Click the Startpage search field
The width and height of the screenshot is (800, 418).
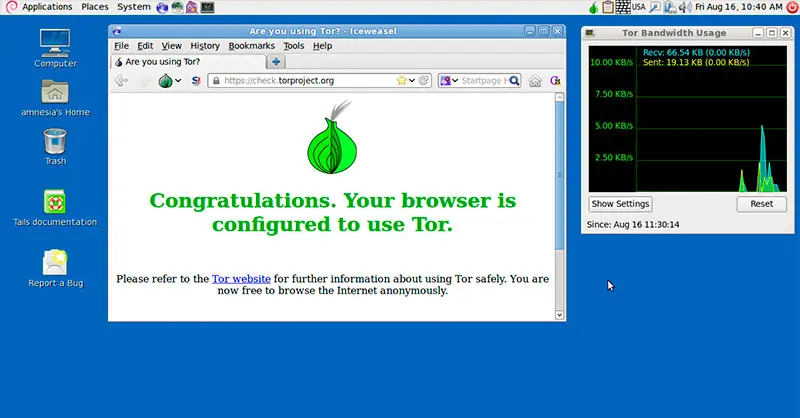click(x=484, y=81)
